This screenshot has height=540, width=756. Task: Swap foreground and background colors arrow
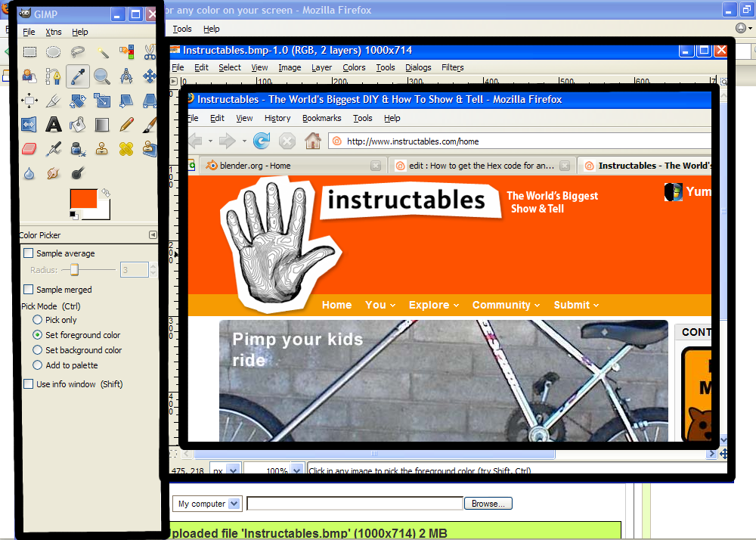[106, 194]
